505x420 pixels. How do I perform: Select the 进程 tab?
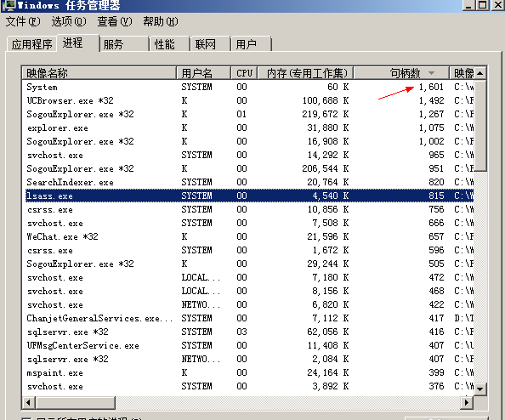click(x=78, y=43)
